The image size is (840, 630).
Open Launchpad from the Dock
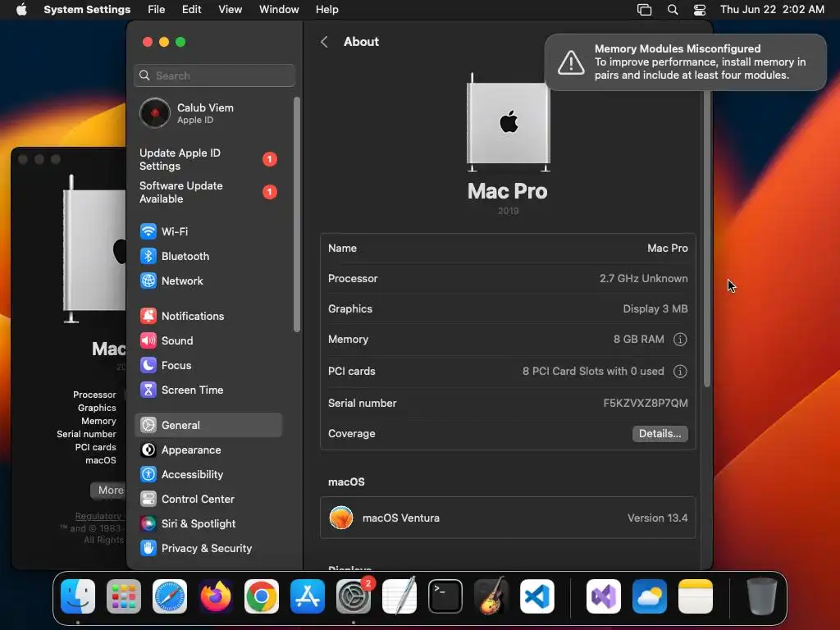pos(124,596)
